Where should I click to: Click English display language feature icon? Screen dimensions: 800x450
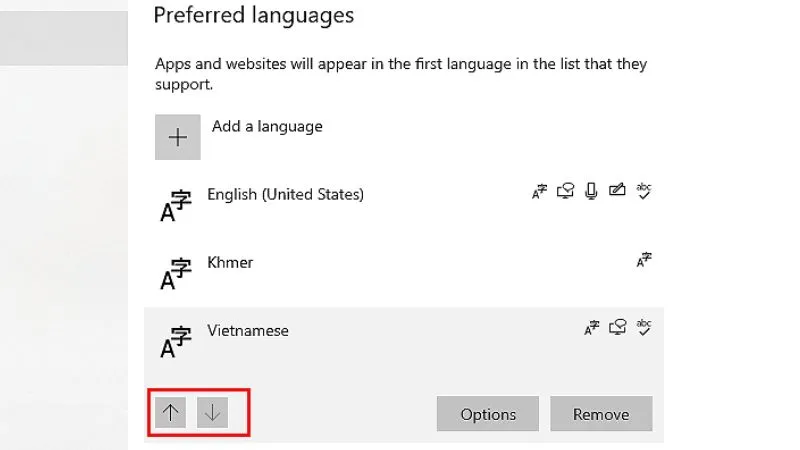point(540,190)
